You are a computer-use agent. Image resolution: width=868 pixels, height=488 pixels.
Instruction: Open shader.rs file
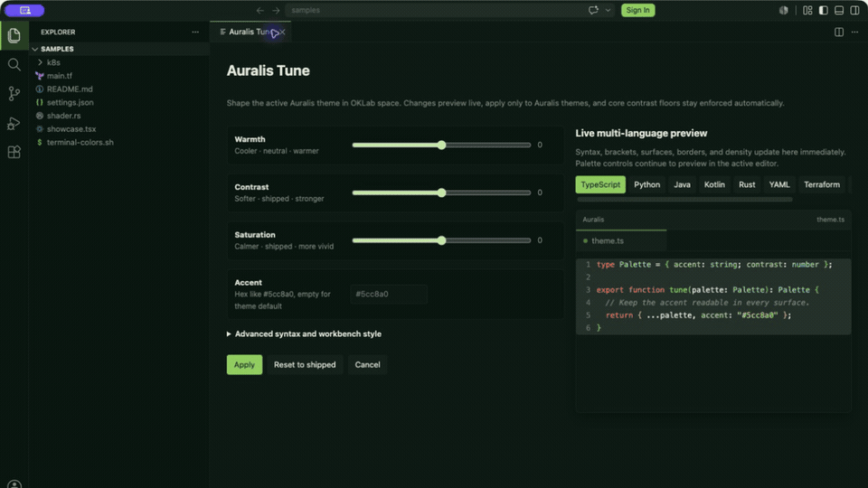(x=119, y=116)
